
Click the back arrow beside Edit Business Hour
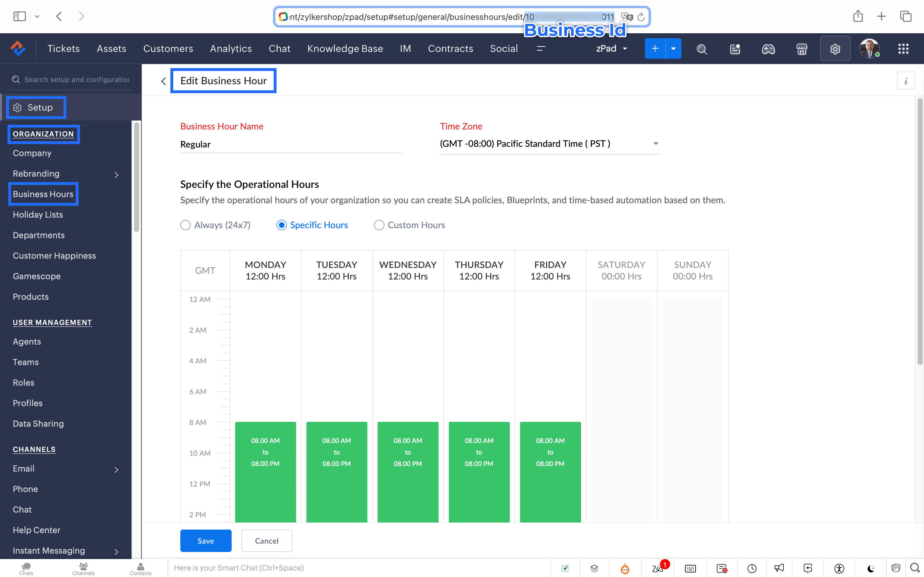[163, 81]
